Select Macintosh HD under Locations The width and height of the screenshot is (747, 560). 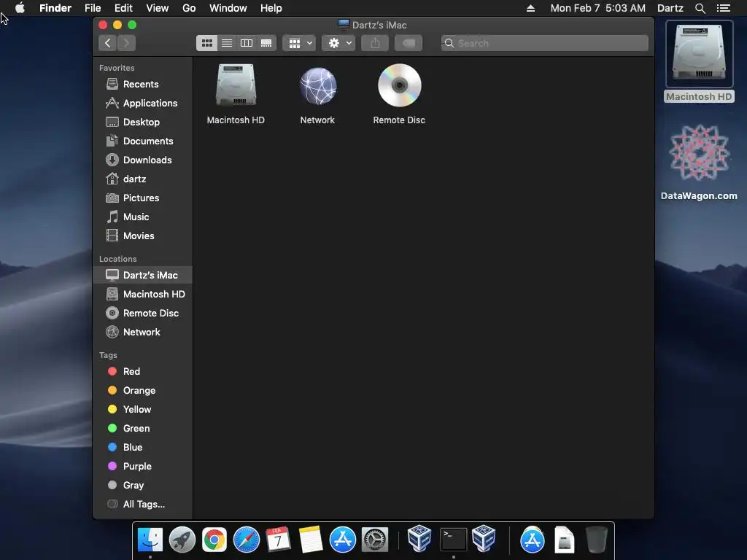[x=142, y=295]
